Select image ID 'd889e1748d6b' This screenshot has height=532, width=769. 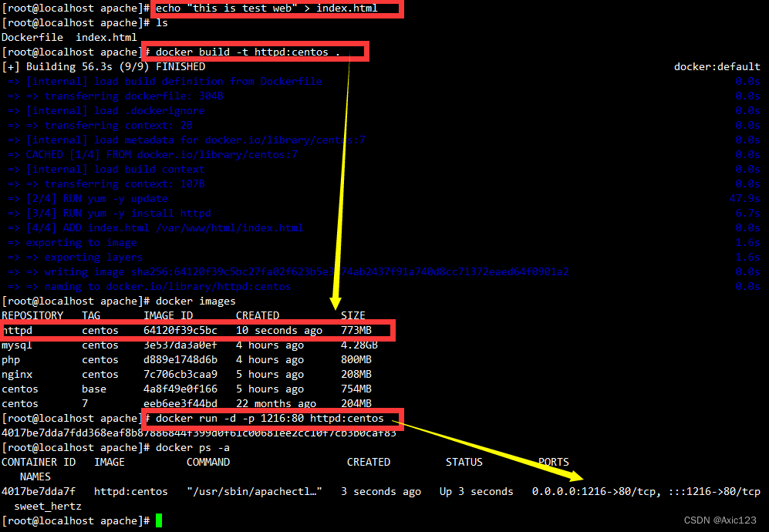pos(180,360)
